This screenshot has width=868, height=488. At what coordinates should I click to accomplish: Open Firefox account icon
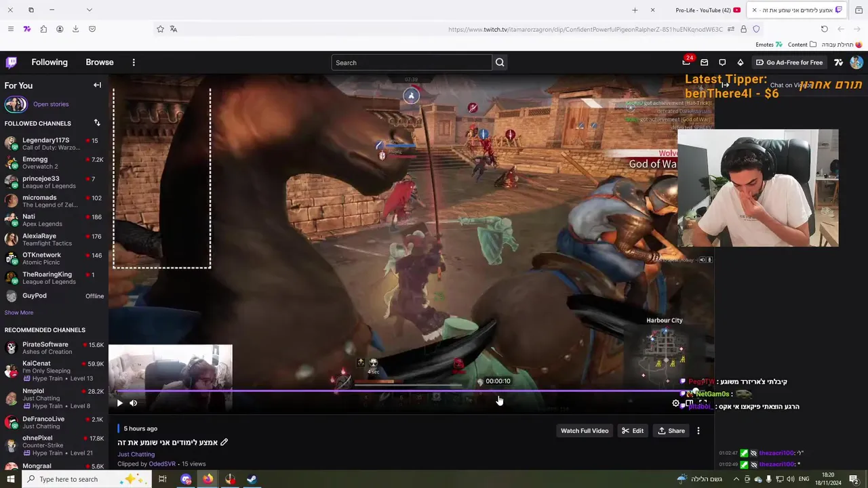(60, 29)
